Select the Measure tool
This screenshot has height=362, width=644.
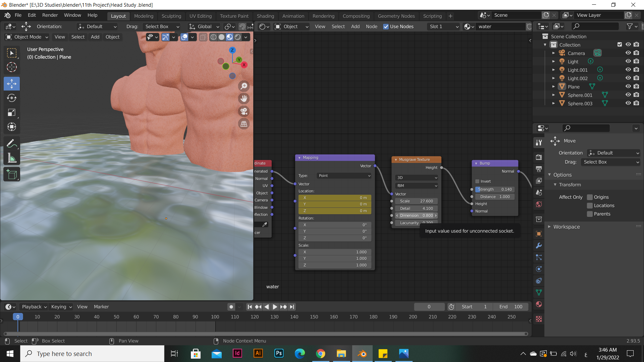coord(12,158)
